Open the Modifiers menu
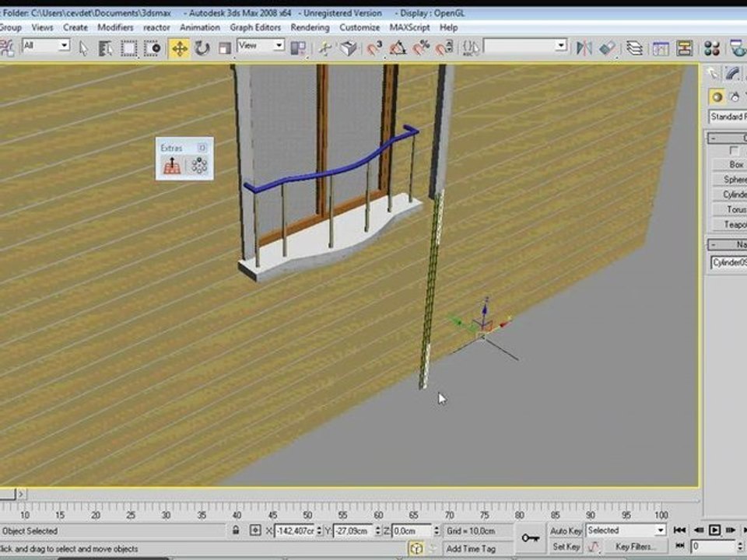Viewport: 747px width, 560px height. [x=115, y=28]
